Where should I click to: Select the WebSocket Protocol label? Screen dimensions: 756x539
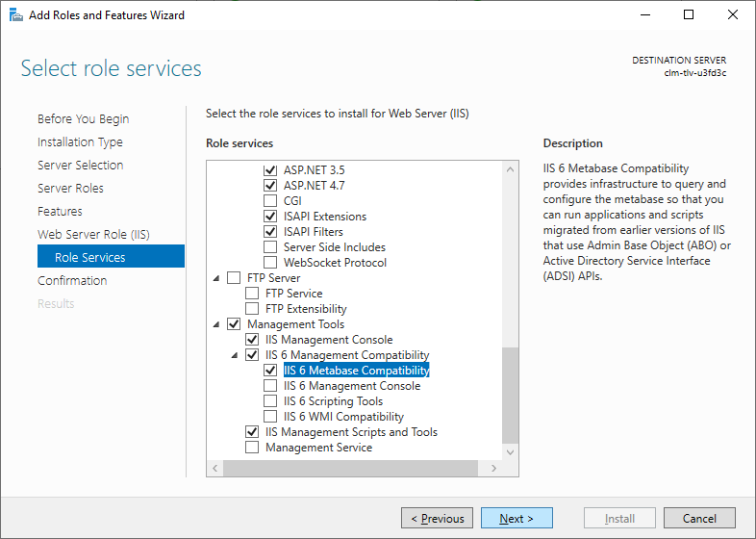click(x=335, y=263)
